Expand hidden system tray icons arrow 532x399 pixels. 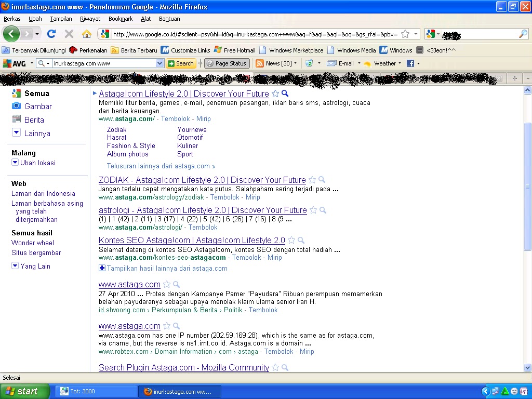[x=486, y=392]
